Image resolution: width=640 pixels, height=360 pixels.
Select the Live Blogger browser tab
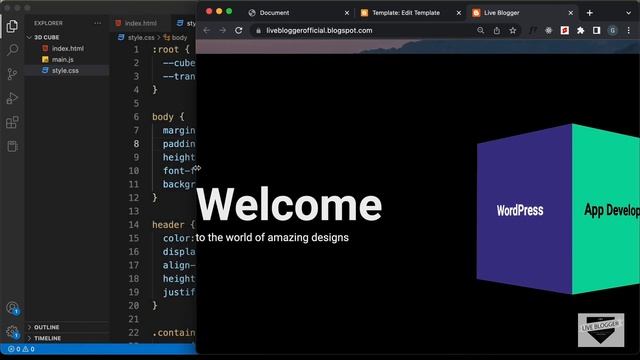point(501,13)
